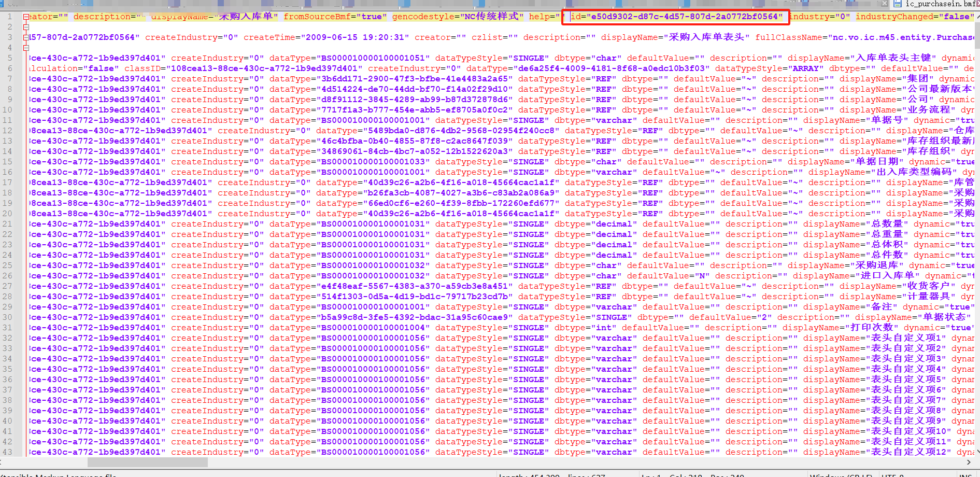Click displayName="表头自定义项7" on line 38
980x477 pixels.
pos(875,400)
